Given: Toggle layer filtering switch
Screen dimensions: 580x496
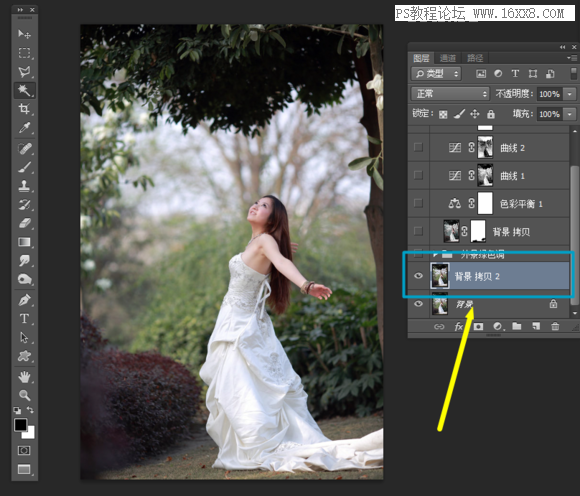Looking at the screenshot, I should [x=573, y=74].
